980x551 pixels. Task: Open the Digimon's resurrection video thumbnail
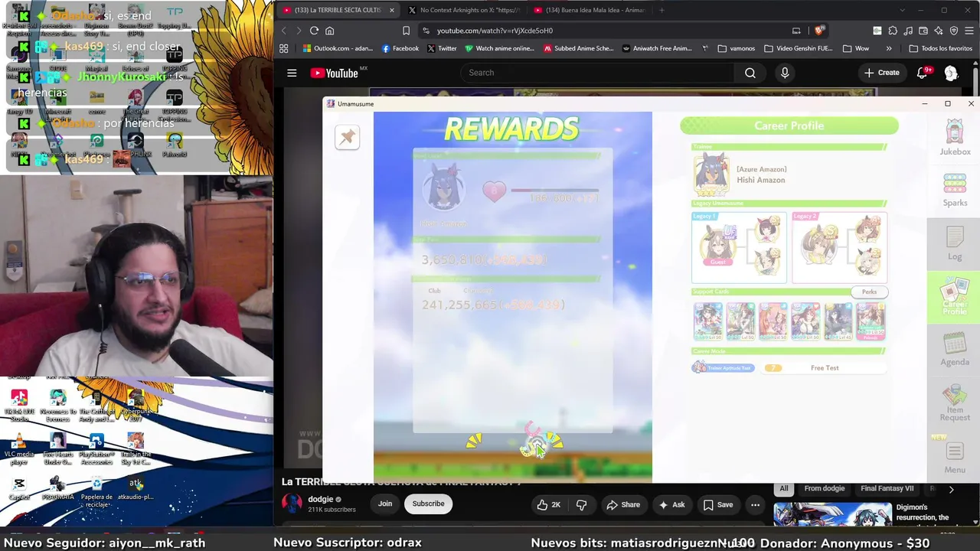click(832, 515)
